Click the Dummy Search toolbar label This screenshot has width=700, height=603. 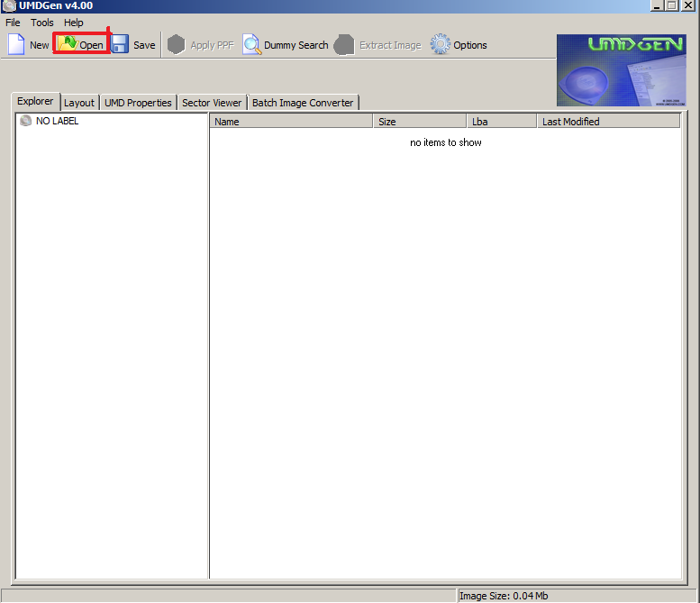click(296, 45)
